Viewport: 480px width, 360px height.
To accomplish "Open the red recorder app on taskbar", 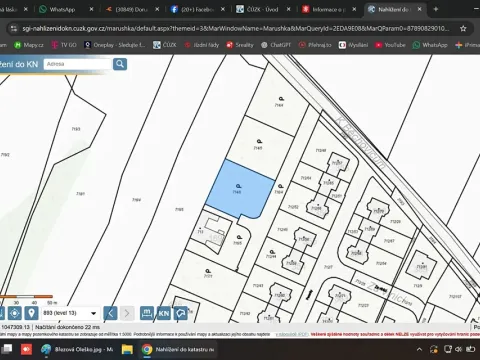I will (26, 349).
